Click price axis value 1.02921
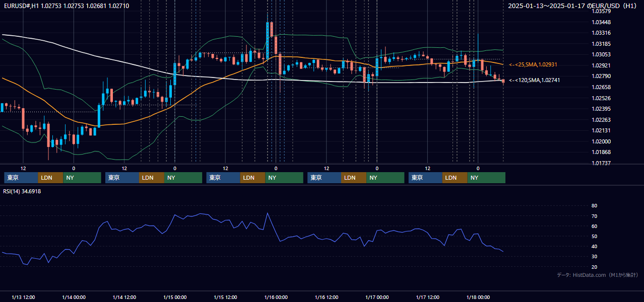The height and width of the screenshot is (302, 644). pyautogui.click(x=601, y=65)
